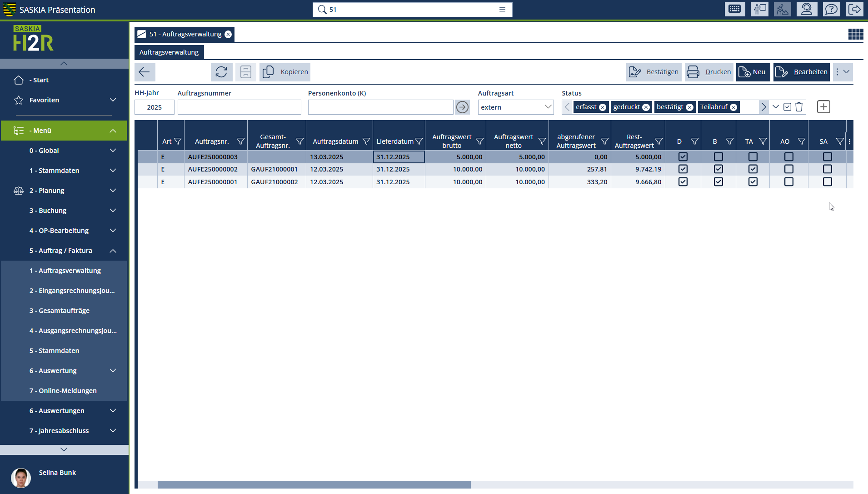Filter the Lieferdatum column via funnel icon
Screen dimensions: 868x494
(x=419, y=141)
